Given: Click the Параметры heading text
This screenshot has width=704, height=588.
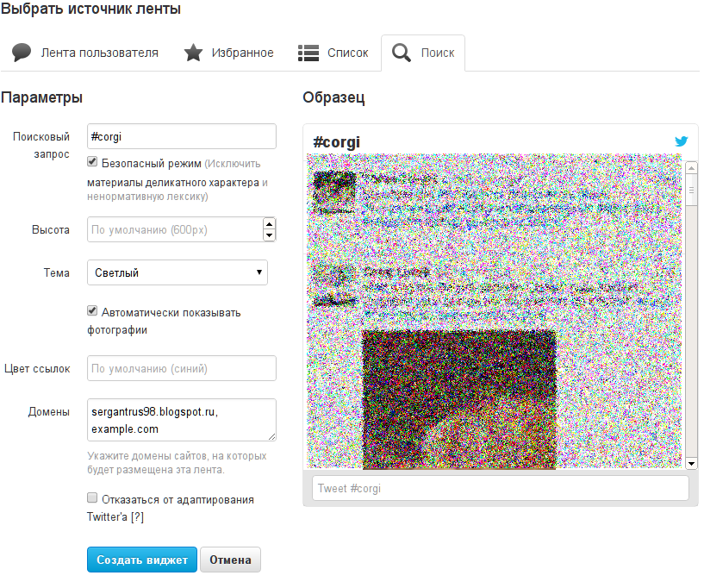Looking at the screenshot, I should pyautogui.click(x=41, y=97).
